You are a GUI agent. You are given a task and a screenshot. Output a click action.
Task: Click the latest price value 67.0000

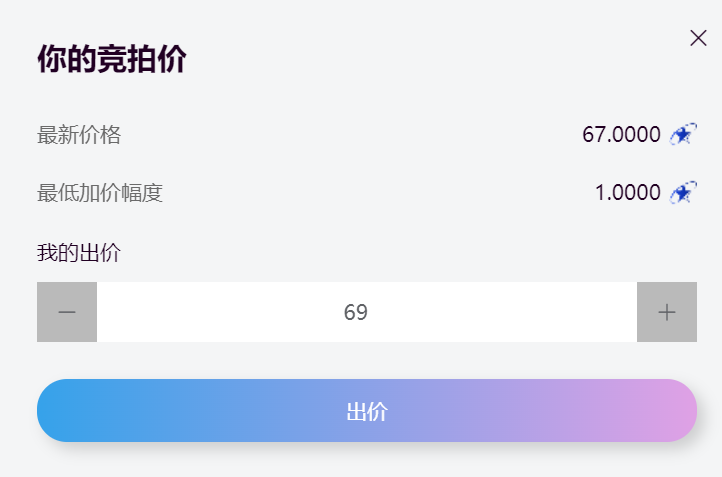(x=621, y=134)
